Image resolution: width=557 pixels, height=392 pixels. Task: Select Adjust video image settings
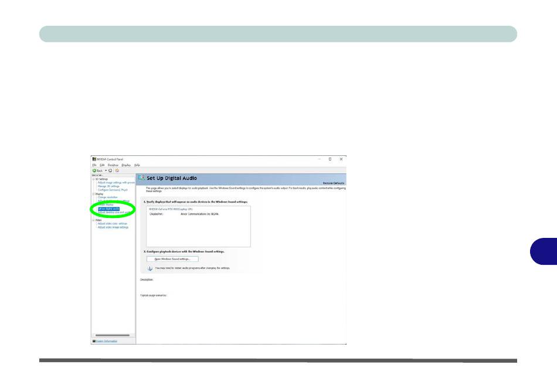[x=113, y=227]
